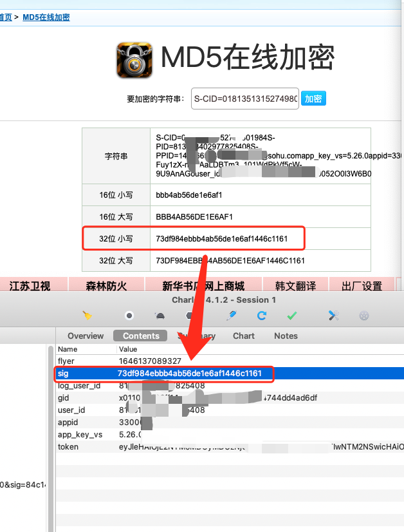Image resolution: width=404 pixels, height=532 pixels.
Task: Click the 32位 小写 lowercase hash value
Action: pos(222,238)
